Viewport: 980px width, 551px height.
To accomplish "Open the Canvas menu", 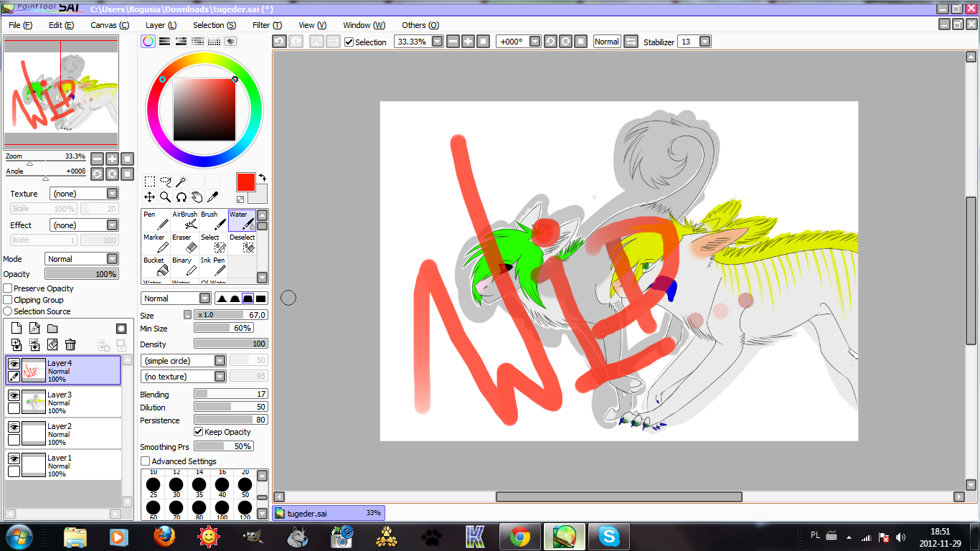I will tap(110, 25).
